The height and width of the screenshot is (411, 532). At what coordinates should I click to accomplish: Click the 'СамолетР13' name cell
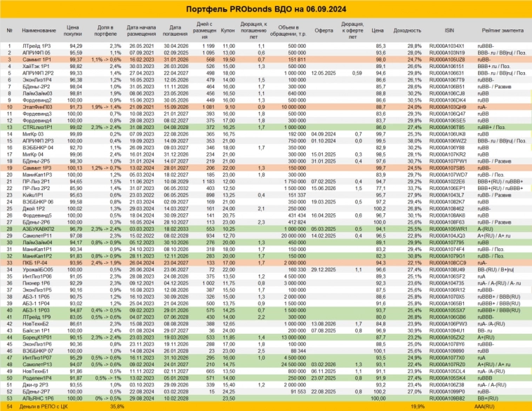click(37, 365)
